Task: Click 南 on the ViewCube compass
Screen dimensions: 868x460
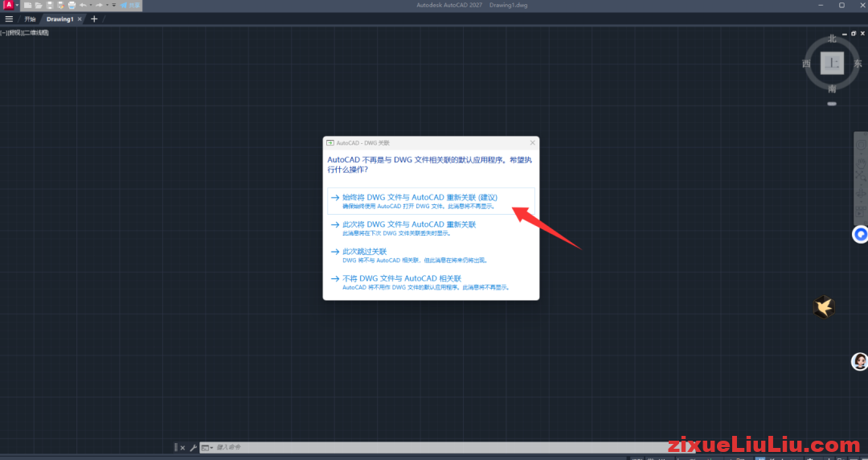Action: [832, 88]
